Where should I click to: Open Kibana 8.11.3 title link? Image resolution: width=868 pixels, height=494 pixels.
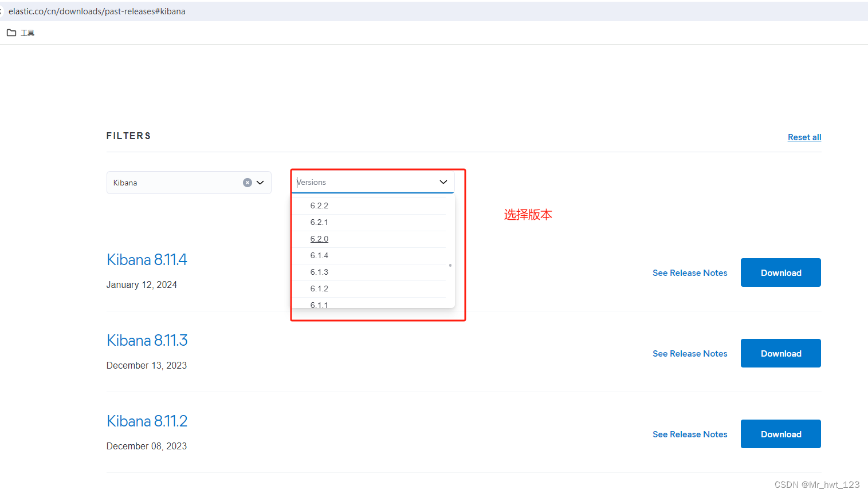tap(147, 341)
